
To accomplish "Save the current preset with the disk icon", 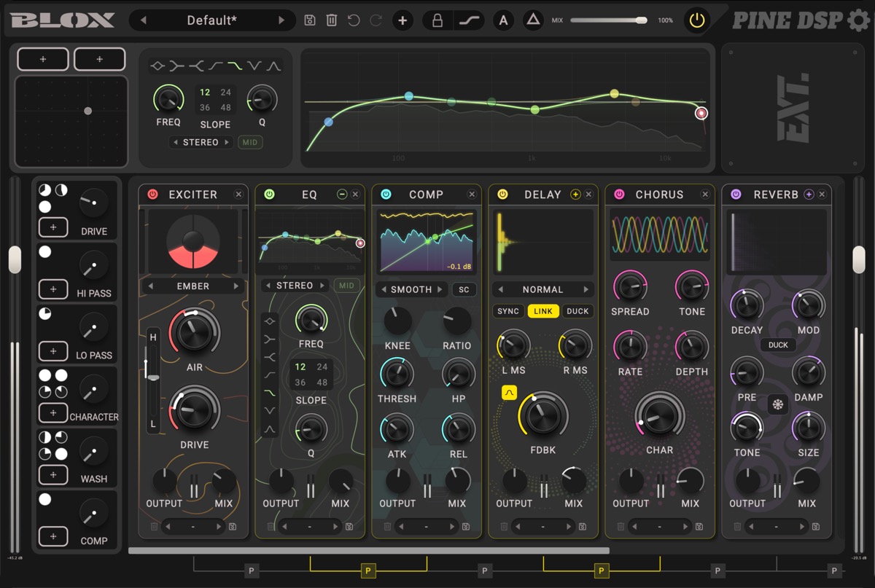I will click(x=310, y=20).
